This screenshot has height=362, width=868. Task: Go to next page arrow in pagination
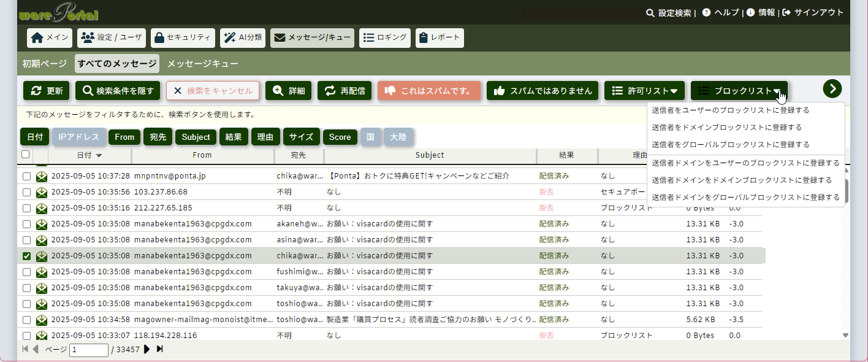pos(147,349)
